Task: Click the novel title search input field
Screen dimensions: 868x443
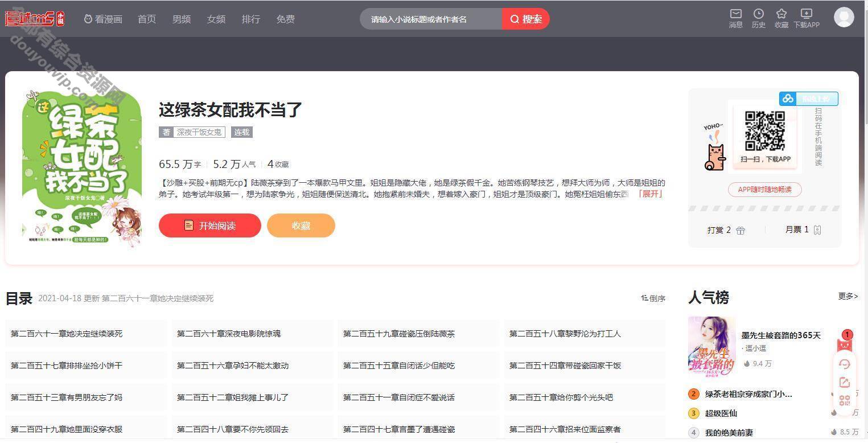Action: click(x=431, y=19)
